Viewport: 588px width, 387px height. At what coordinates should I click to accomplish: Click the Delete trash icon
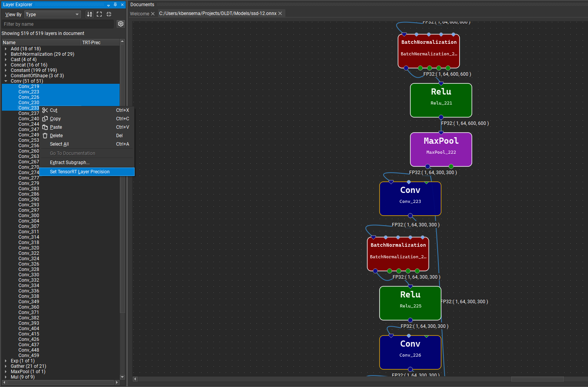tap(44, 135)
